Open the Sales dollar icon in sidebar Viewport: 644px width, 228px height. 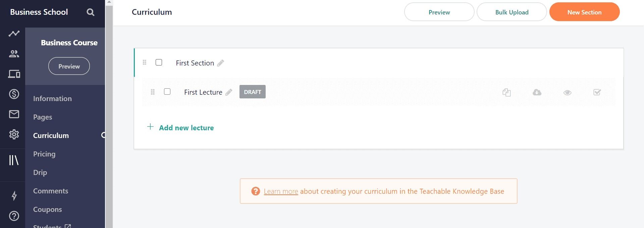[x=14, y=94]
